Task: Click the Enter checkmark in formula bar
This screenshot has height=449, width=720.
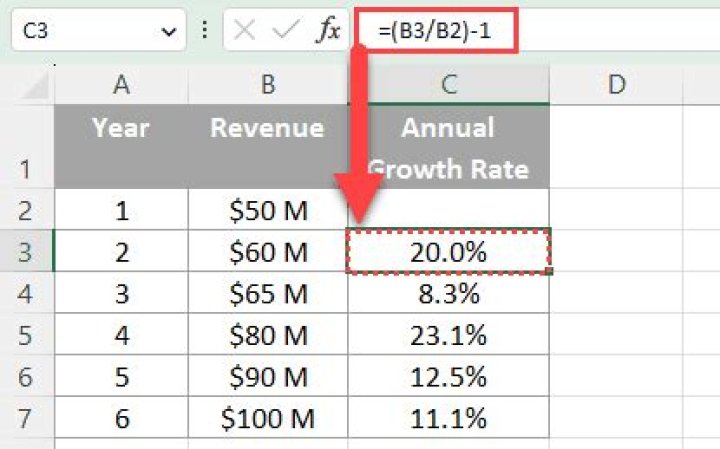Action: pyautogui.click(x=286, y=31)
